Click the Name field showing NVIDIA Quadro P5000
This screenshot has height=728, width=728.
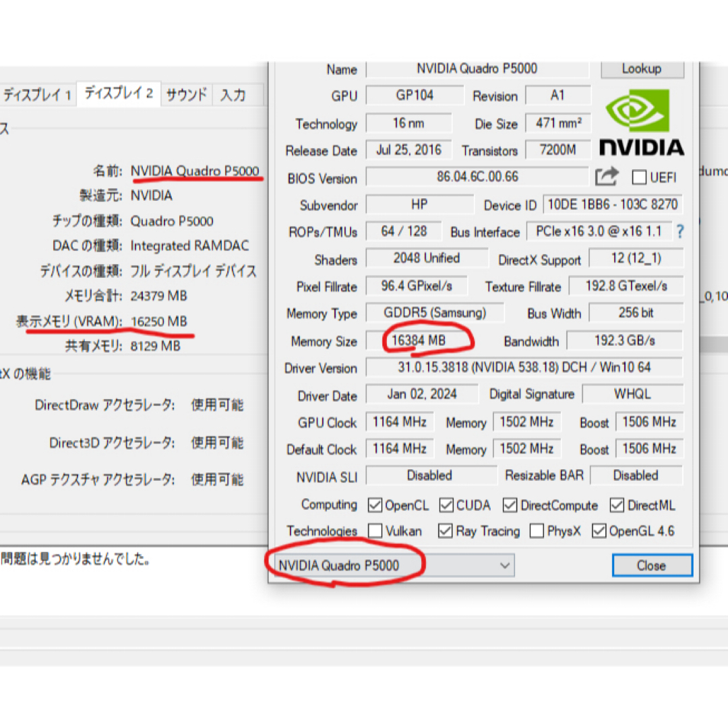[x=477, y=69]
